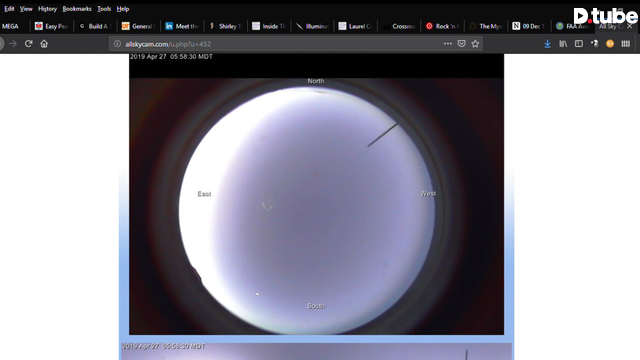Screen dimensions: 640x360
Task: Switch to the General tab
Action: click(x=139, y=26)
